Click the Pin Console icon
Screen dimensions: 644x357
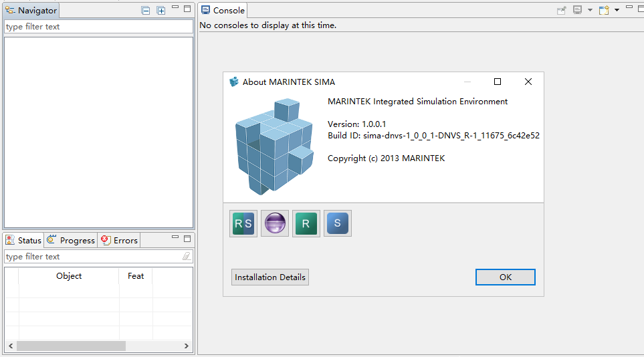[x=561, y=10]
